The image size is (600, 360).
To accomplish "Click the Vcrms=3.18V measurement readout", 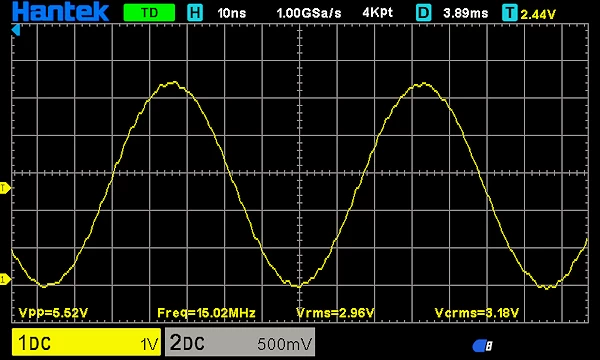I will 477,313.
